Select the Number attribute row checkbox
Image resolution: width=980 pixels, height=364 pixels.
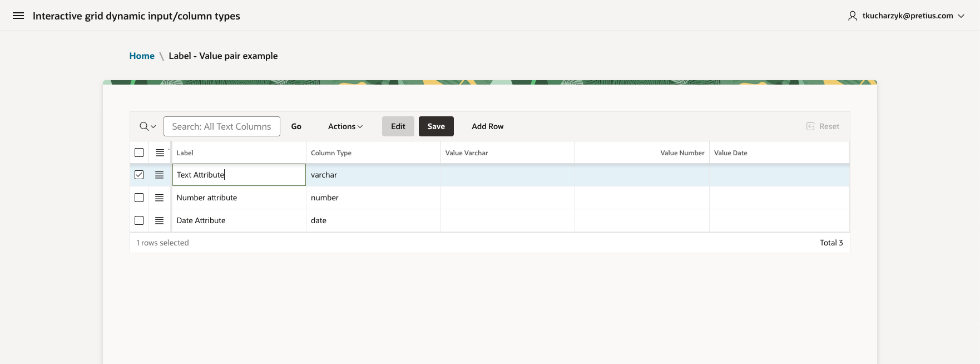pyautogui.click(x=139, y=198)
